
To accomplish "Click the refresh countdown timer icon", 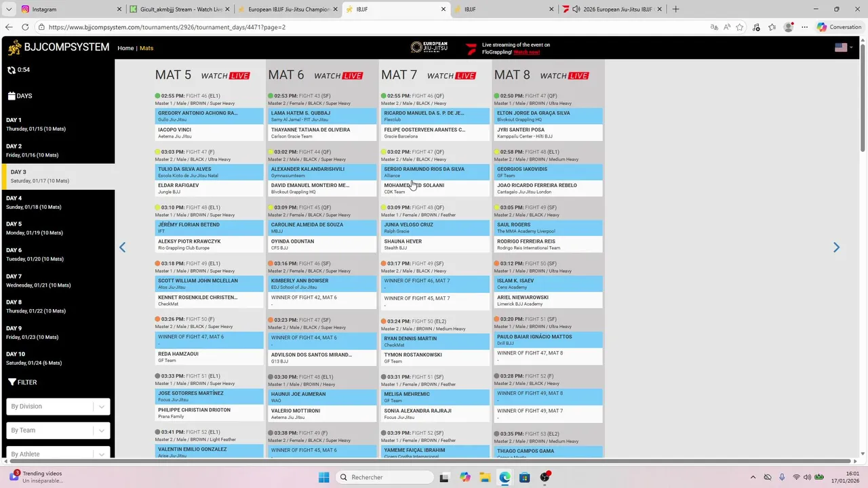I will coord(12,70).
